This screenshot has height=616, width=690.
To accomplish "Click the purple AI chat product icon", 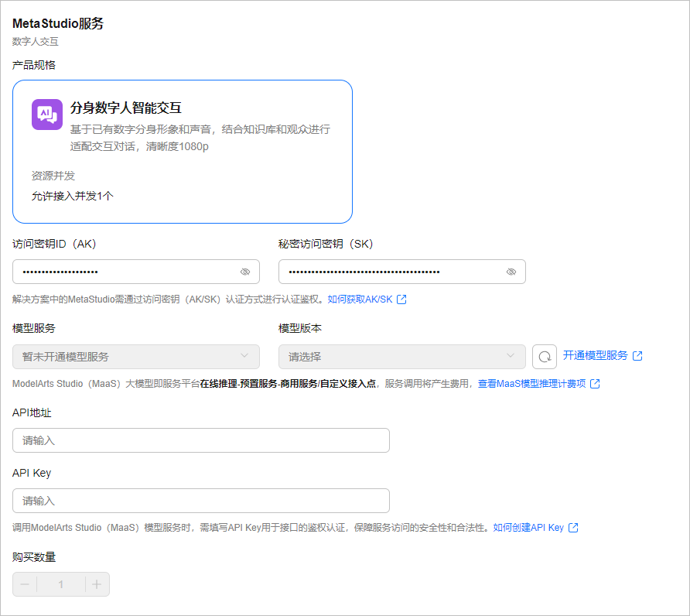I will coord(47,115).
